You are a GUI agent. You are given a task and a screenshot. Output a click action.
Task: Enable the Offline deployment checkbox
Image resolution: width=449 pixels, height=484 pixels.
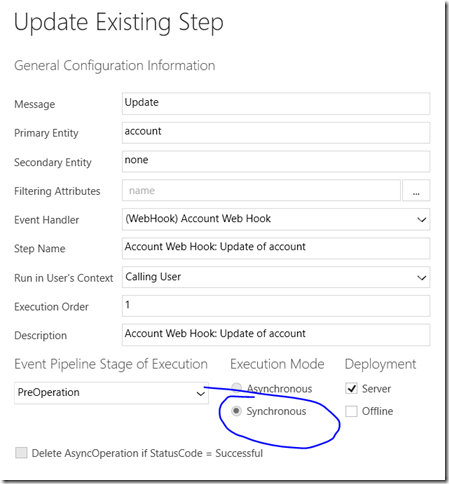pos(351,411)
